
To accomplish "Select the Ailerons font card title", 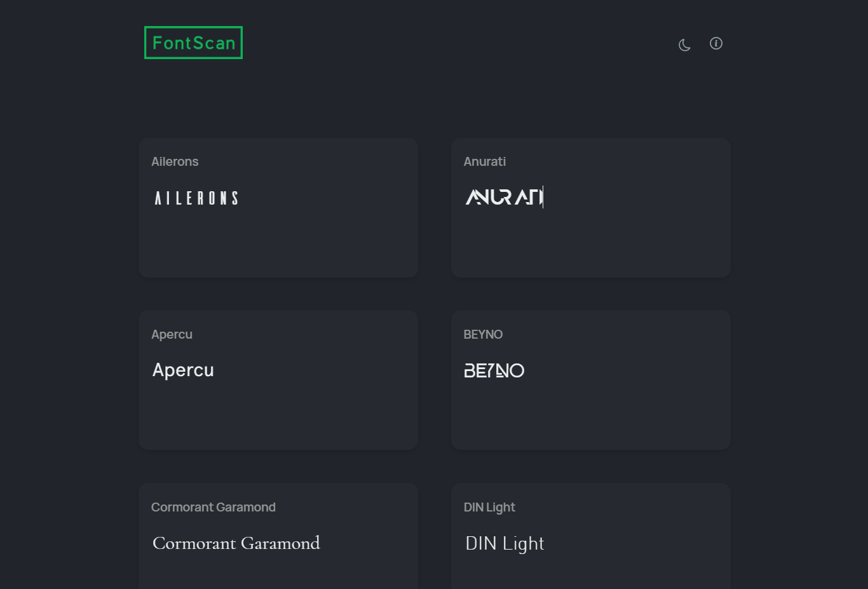I will pos(175,161).
